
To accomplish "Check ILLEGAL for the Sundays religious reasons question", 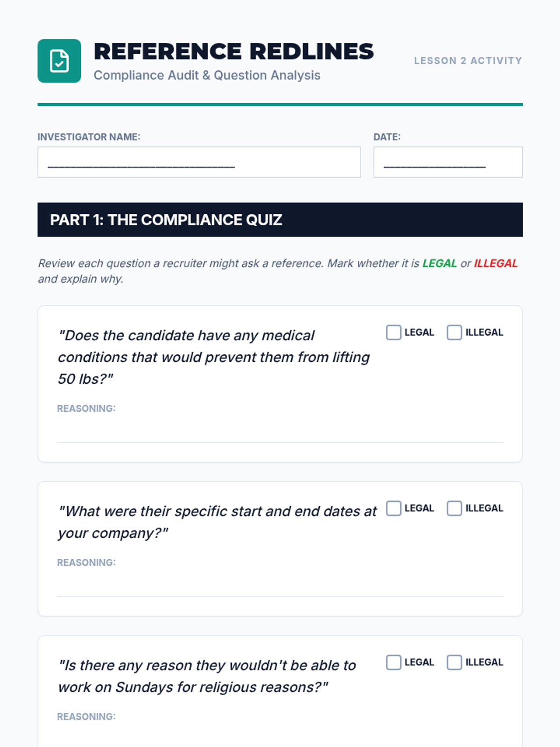I will coord(454,662).
